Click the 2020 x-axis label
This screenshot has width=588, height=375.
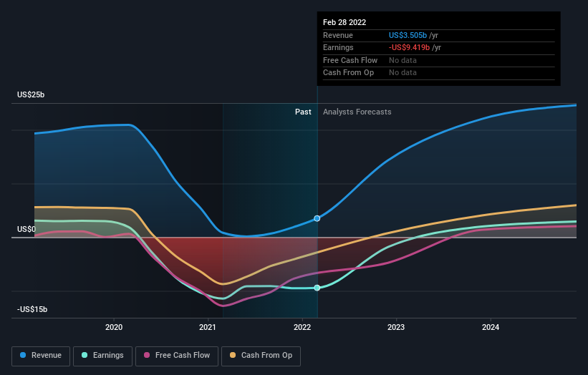[114, 328]
